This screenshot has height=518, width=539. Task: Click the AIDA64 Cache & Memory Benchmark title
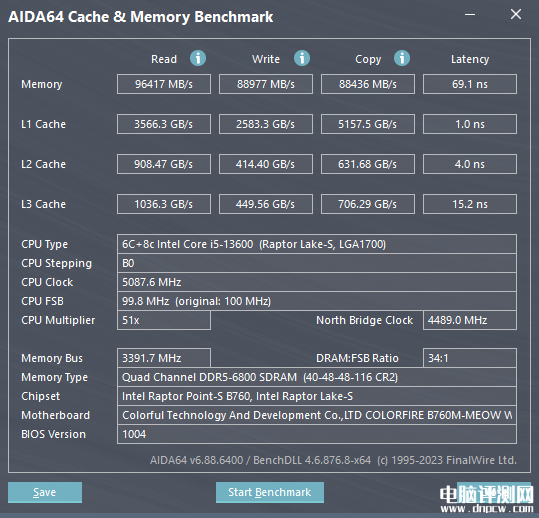(x=141, y=17)
